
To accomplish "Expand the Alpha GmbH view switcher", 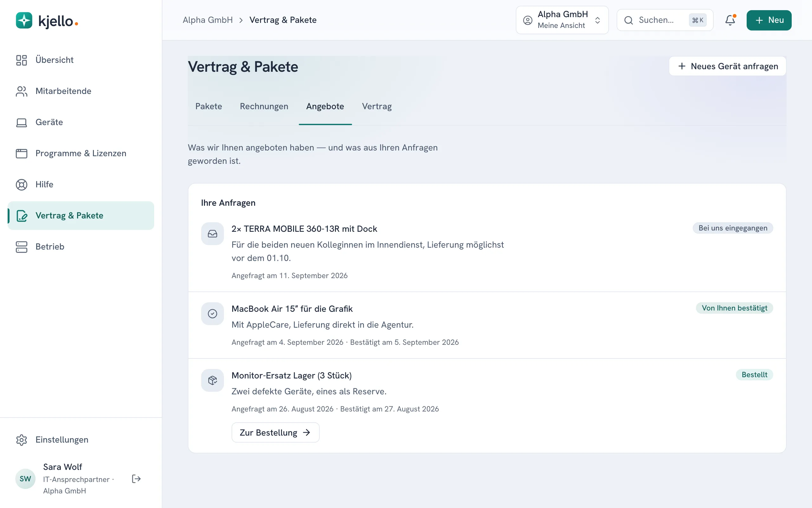I will 562,20.
